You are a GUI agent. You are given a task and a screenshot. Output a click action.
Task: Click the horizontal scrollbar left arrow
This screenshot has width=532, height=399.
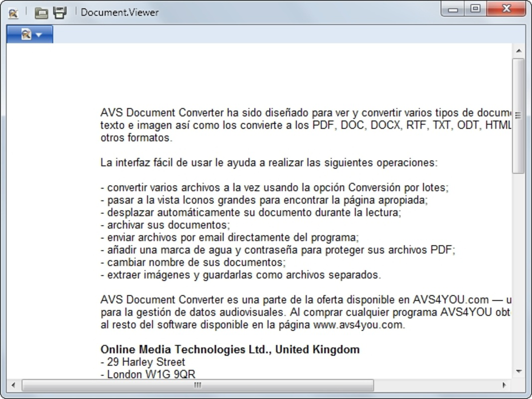(13, 385)
